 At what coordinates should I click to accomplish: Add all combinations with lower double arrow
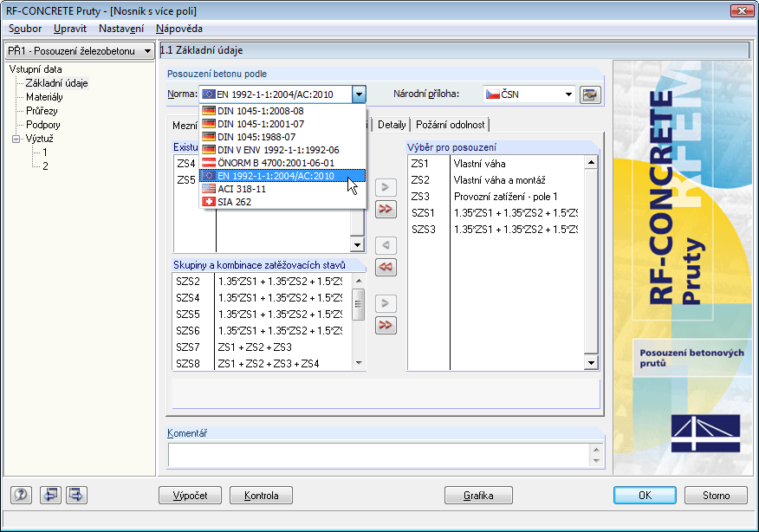pyautogui.click(x=386, y=325)
